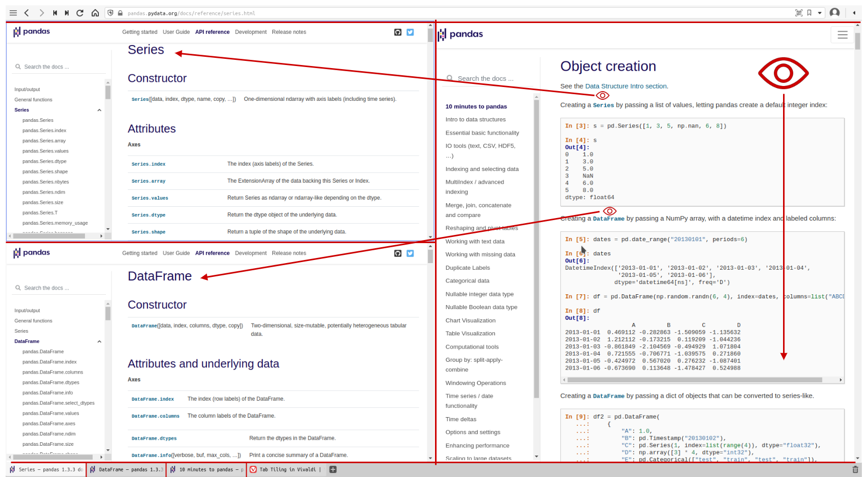
Task: Click down arrow of Series pane sidebar scrollbar
Action: click(x=108, y=229)
